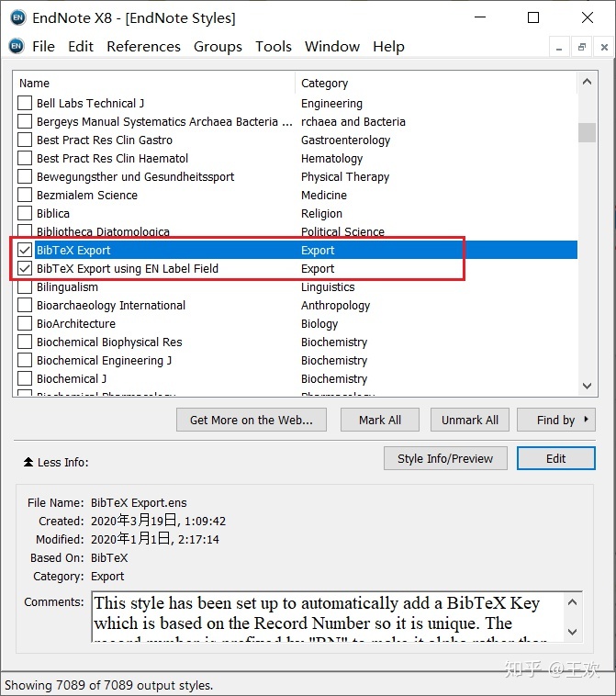The width and height of the screenshot is (616, 696).
Task: Sort styles by the Category column header
Action: [436, 83]
